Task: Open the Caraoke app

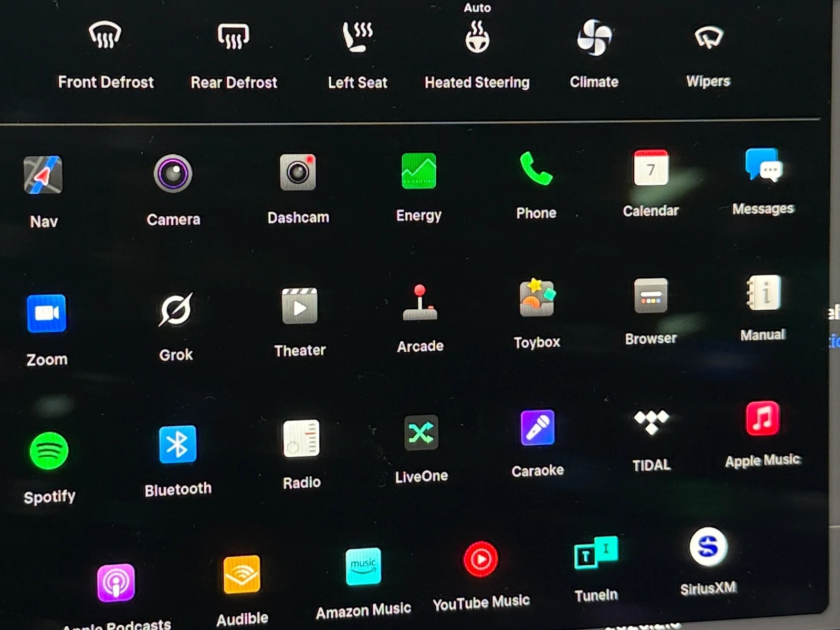Action: coord(537,428)
